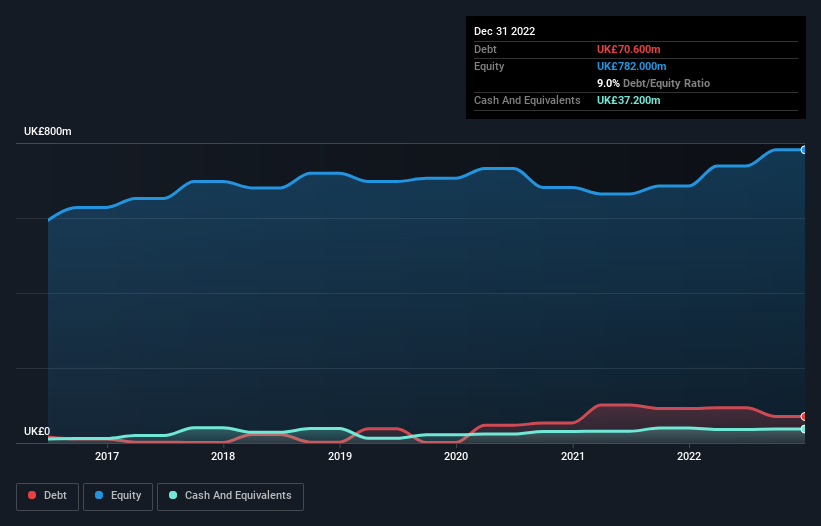
Task: Click the Equity row label in tooltip
Action: point(489,66)
